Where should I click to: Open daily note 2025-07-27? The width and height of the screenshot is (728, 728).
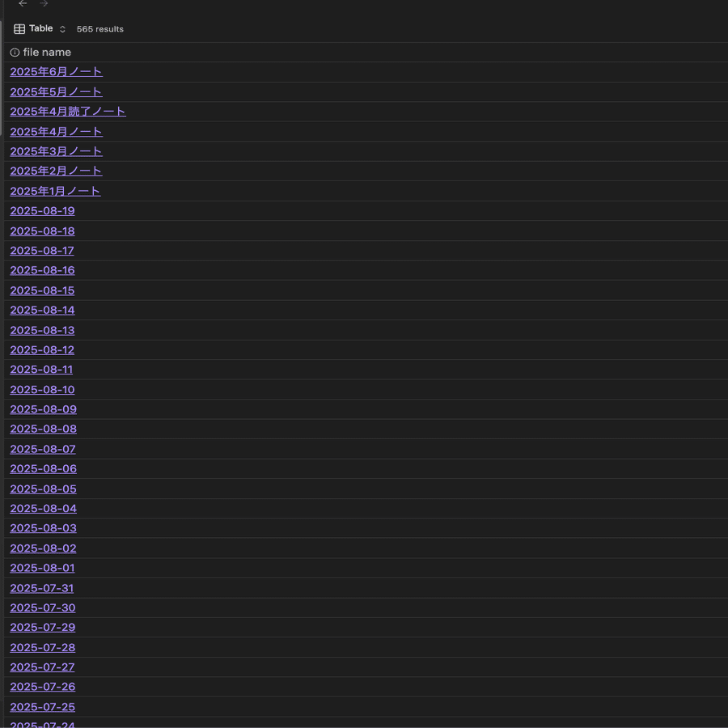[x=42, y=667]
